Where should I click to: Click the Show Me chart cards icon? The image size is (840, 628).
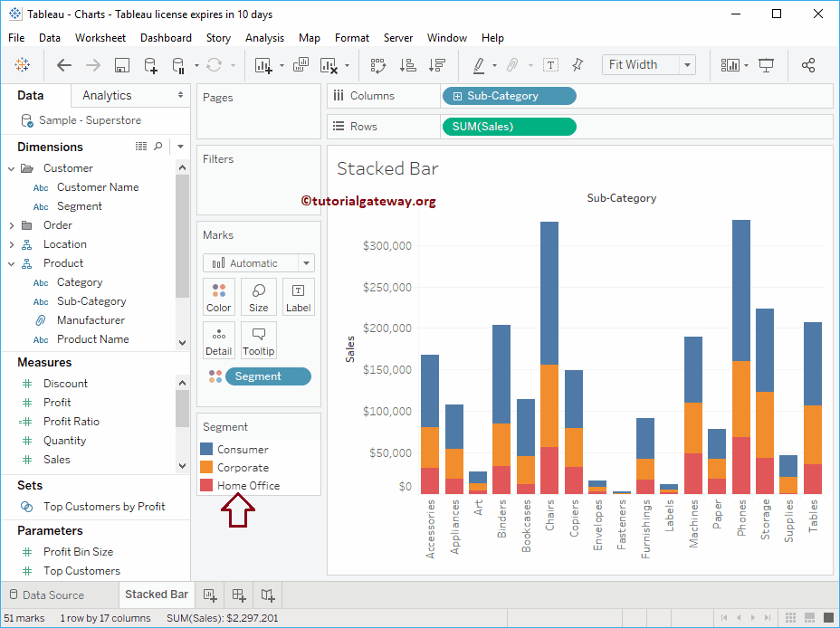pos(730,65)
